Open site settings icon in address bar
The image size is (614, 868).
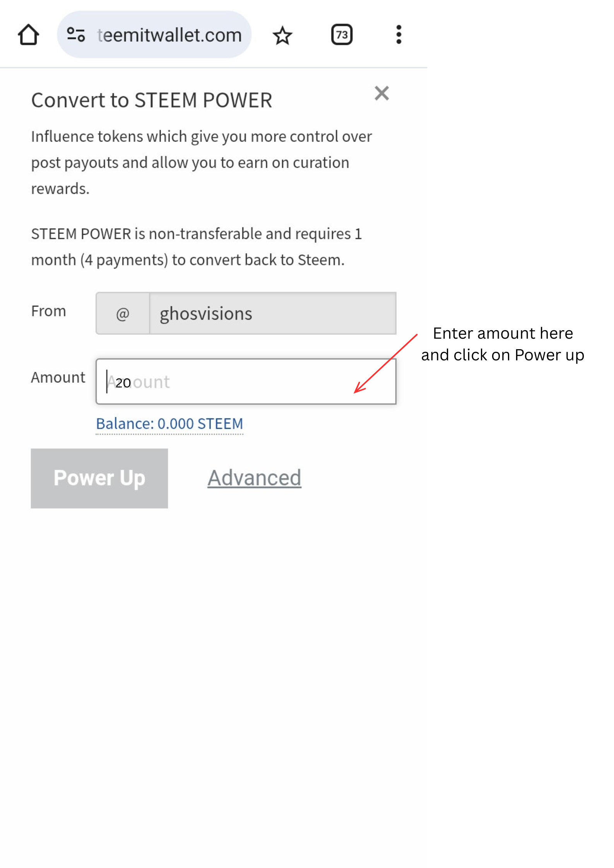(76, 35)
